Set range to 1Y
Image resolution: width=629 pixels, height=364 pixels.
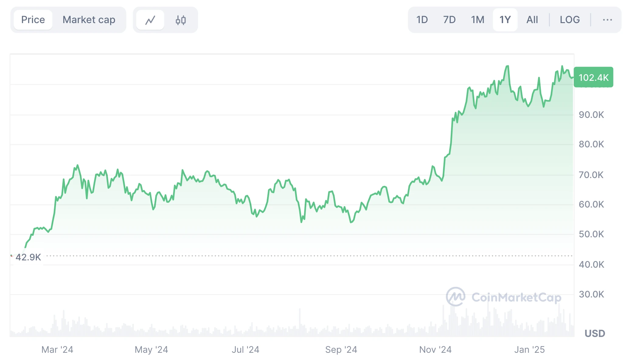pos(505,20)
